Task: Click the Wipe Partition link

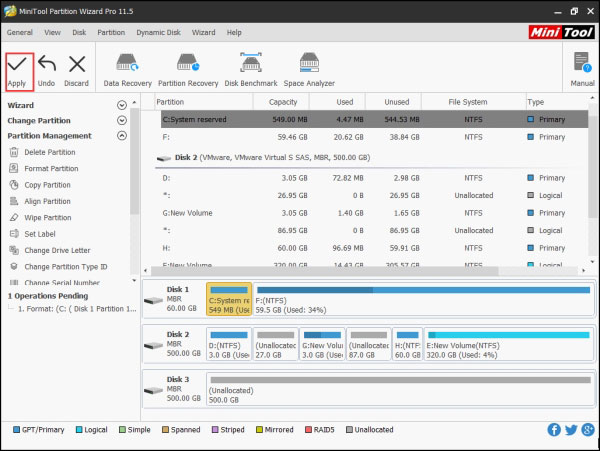Action: 48,218
